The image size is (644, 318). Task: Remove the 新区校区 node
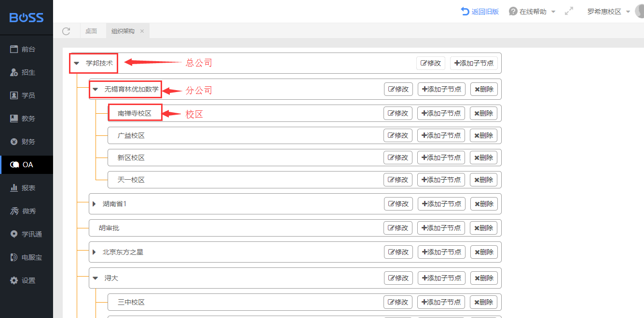tap(483, 158)
